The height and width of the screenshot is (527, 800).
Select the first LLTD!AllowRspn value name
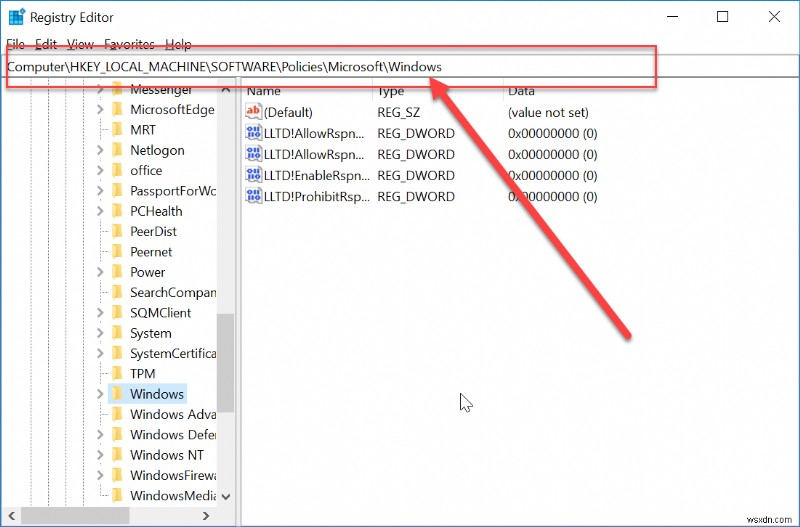(x=314, y=133)
